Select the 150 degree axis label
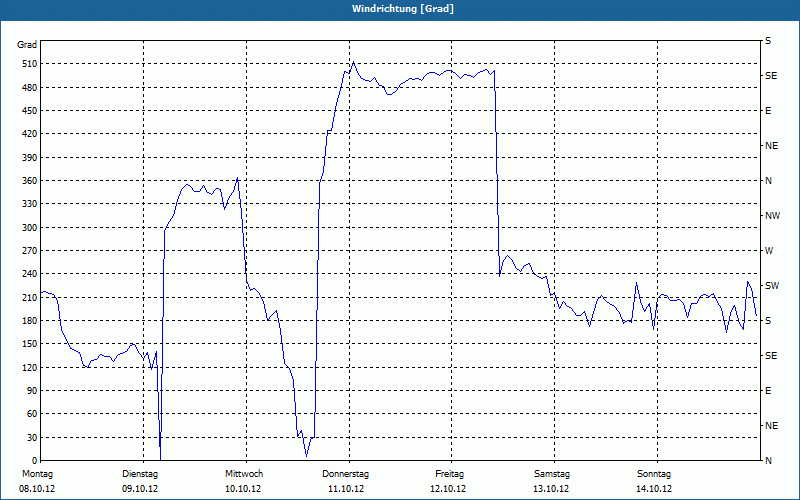 click(x=29, y=344)
